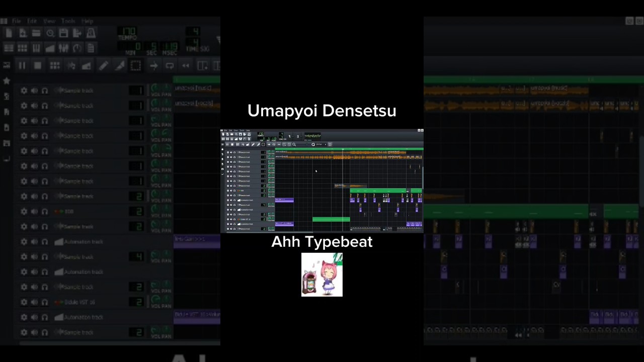This screenshot has height=362, width=644.
Task: Click volume knob of the 808 track, enlarged view
Action: tap(155, 209)
